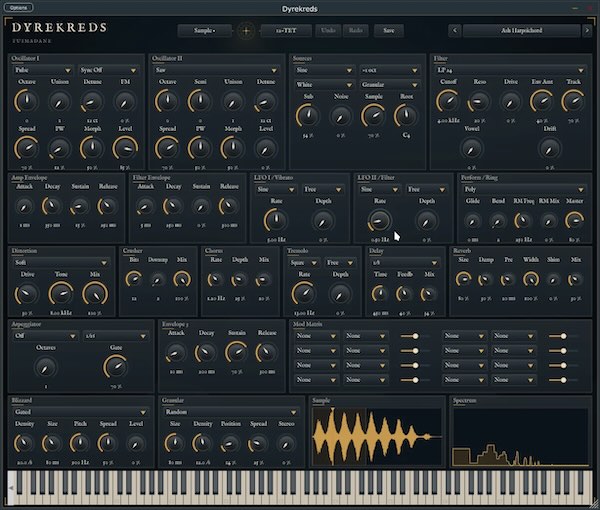The image size is (600, 510).
Task: Click the Oscillator II Morph knob
Action: 232,148
